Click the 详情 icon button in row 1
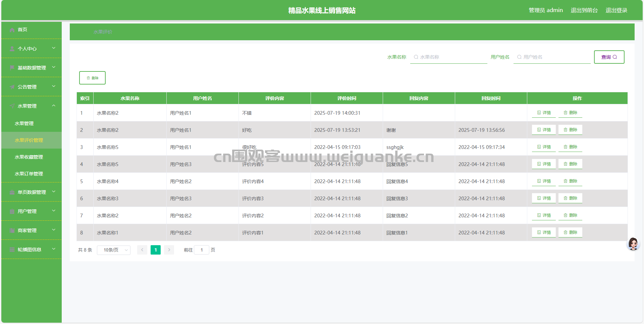Viewport: 644px width, 324px height. pyautogui.click(x=544, y=113)
